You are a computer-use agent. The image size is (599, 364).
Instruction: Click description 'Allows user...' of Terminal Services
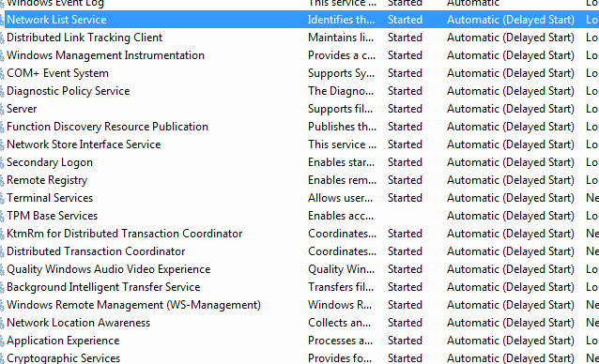point(340,198)
